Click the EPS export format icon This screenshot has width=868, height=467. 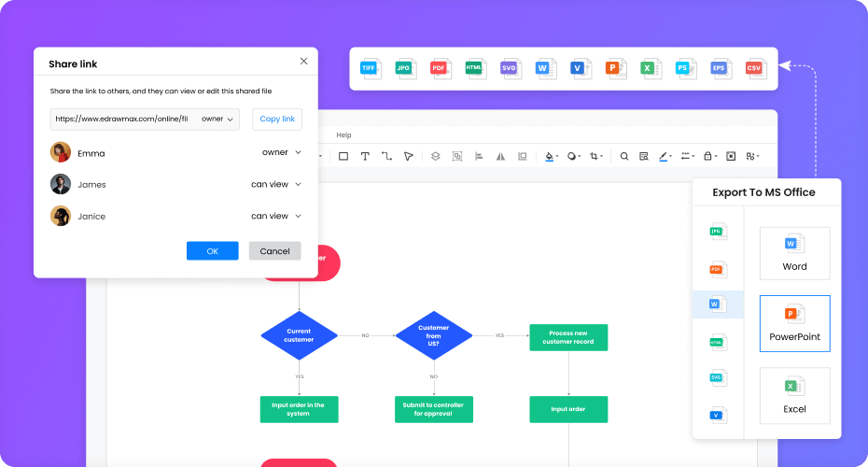click(721, 69)
